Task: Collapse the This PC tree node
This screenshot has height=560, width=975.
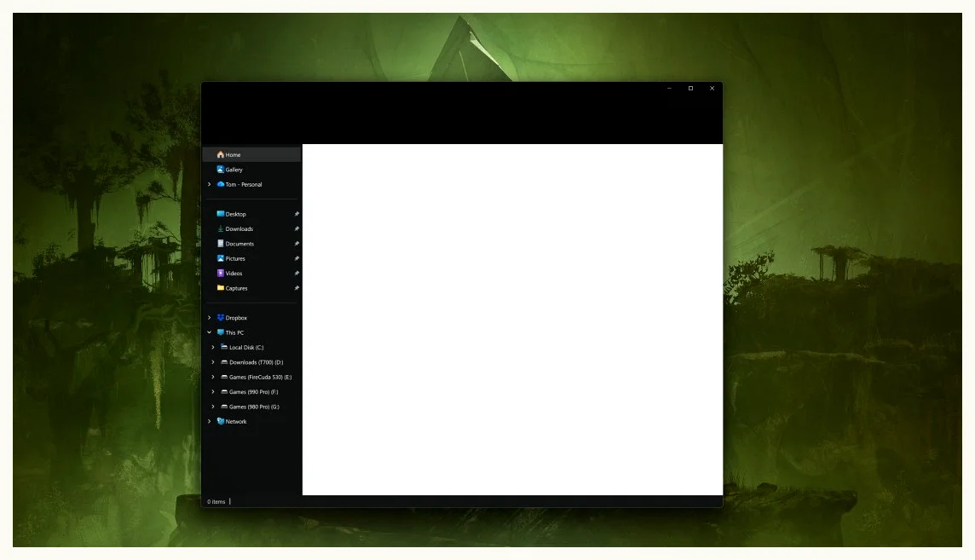Action: tap(210, 332)
